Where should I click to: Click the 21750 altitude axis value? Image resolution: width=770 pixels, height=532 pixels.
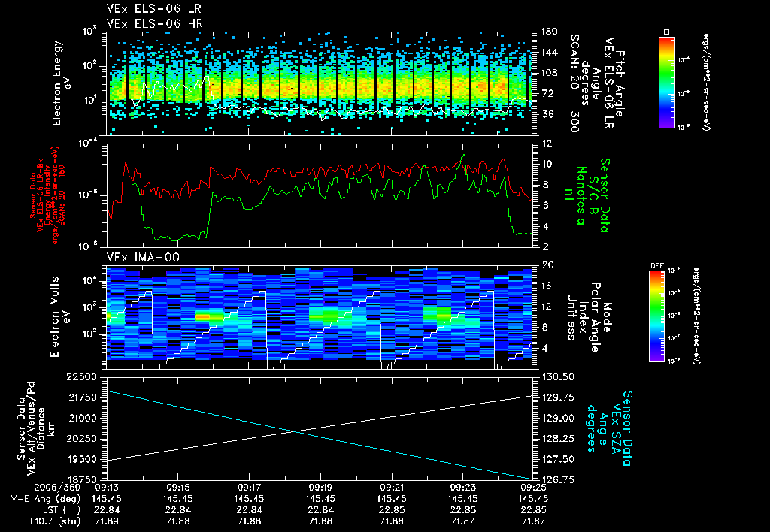pos(83,398)
